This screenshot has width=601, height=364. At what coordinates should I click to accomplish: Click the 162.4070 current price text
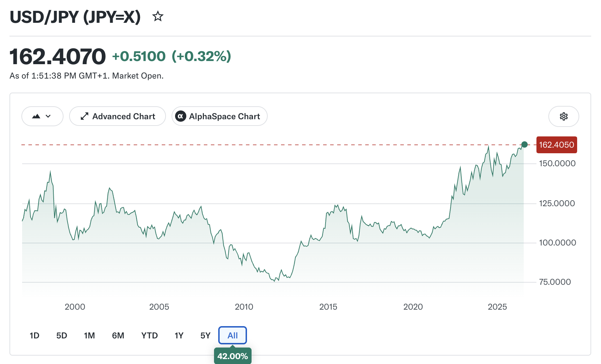[58, 56]
